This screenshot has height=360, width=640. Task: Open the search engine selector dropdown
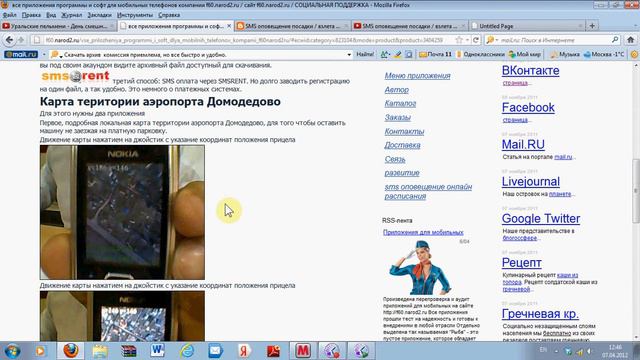[x=492, y=40]
